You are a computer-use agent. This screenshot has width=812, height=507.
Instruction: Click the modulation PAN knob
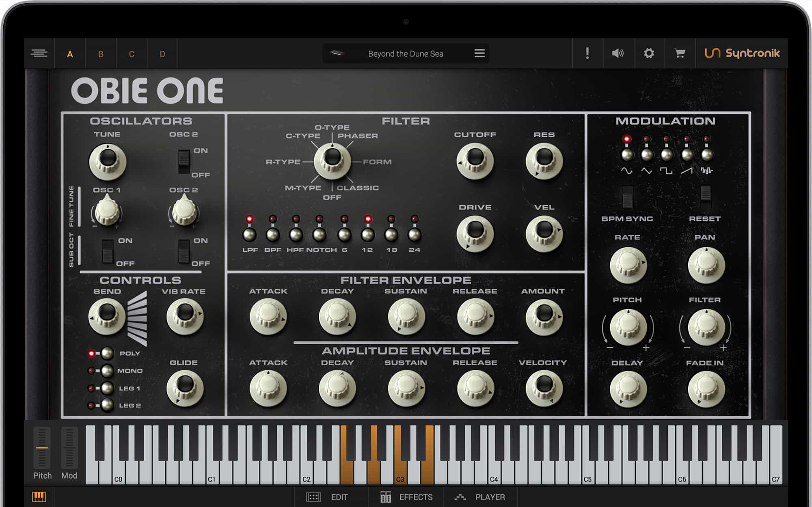pyautogui.click(x=706, y=265)
